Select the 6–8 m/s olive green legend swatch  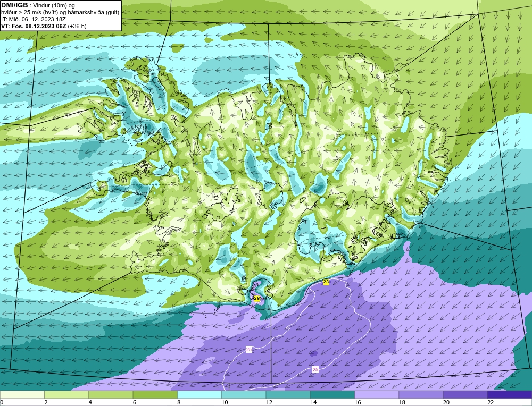point(155,394)
